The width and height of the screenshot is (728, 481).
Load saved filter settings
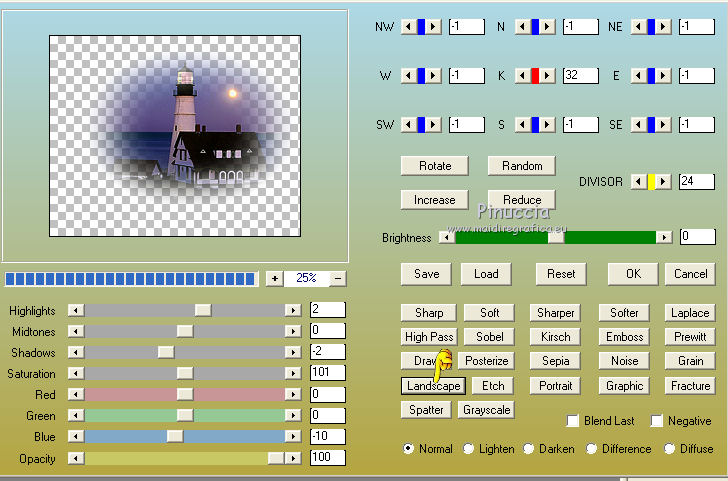[486, 274]
